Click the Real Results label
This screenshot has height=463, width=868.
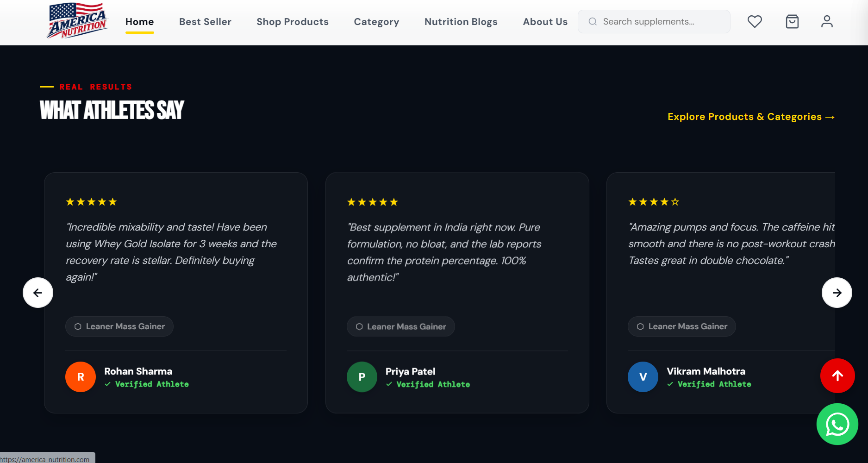coord(95,87)
